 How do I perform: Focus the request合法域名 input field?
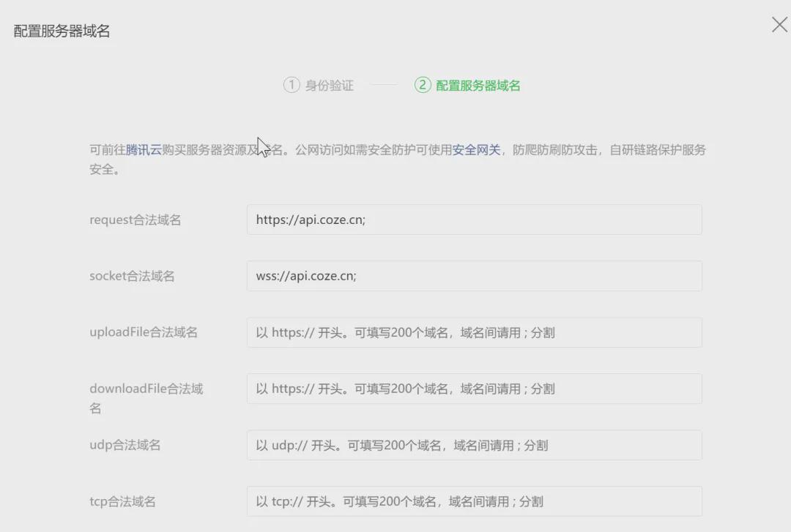click(x=475, y=219)
